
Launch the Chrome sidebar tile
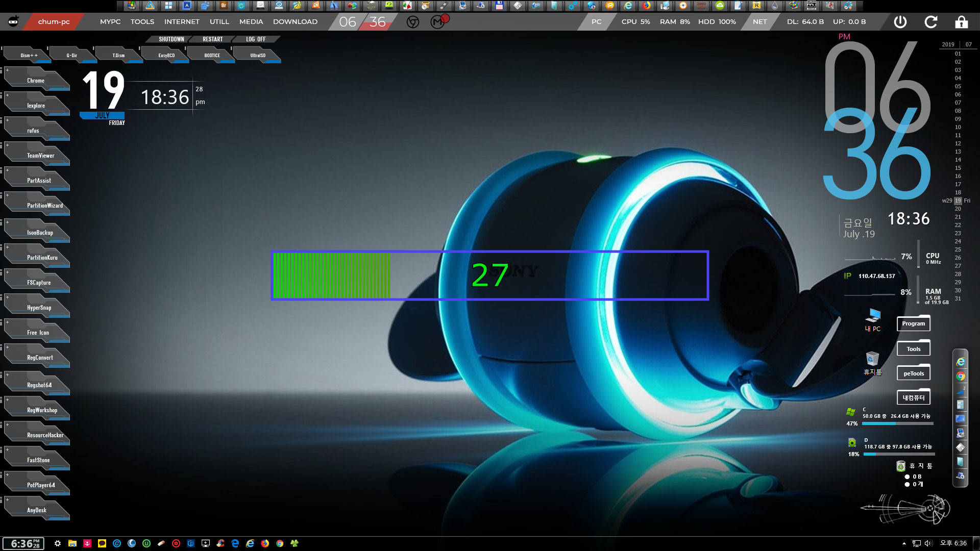tap(37, 80)
